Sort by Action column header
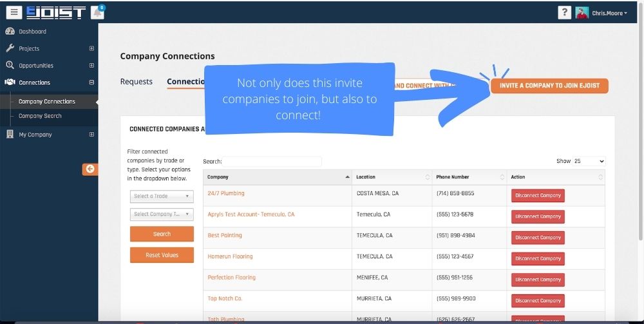 click(x=556, y=177)
